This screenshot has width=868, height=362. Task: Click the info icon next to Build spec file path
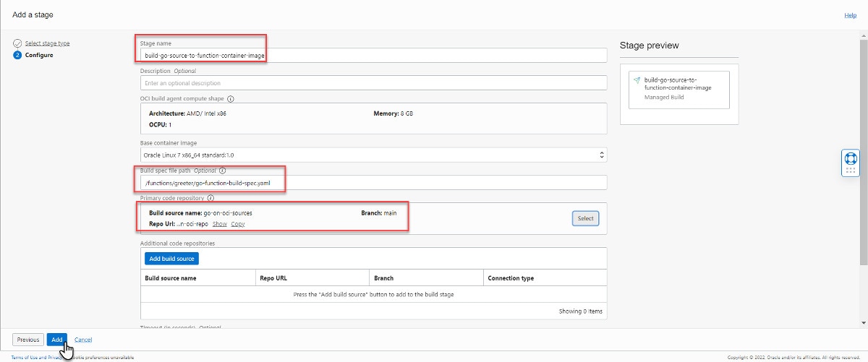coord(222,171)
